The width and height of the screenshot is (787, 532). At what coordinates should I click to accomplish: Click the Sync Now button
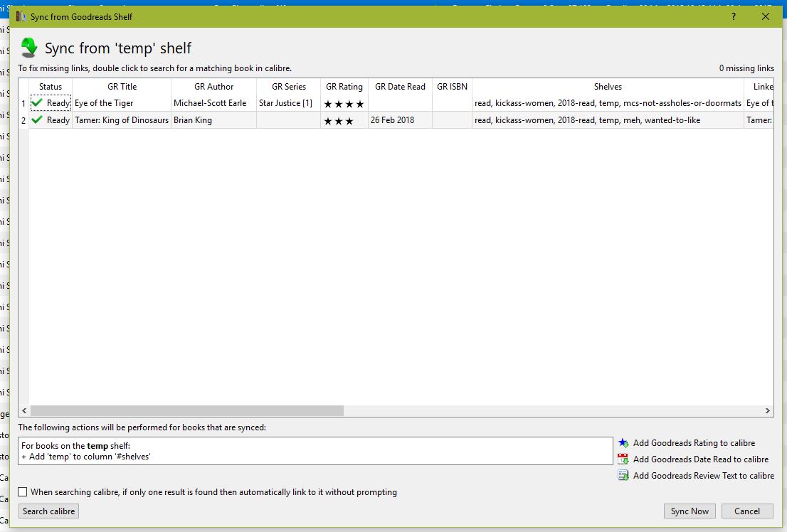690,511
